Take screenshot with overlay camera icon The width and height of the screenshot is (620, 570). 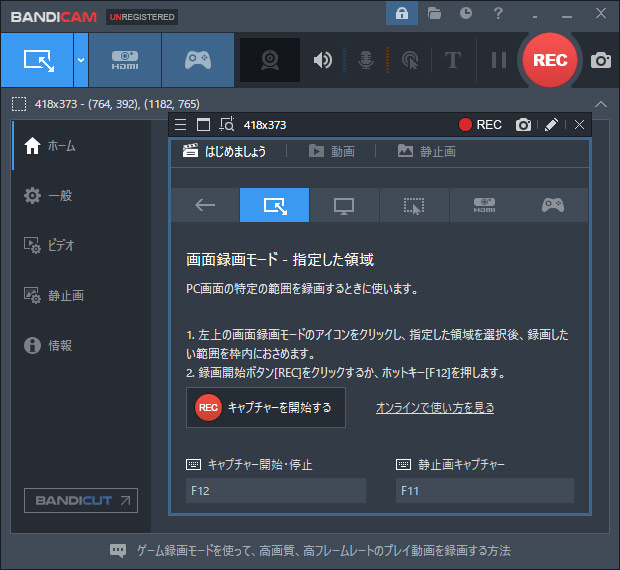[x=523, y=125]
